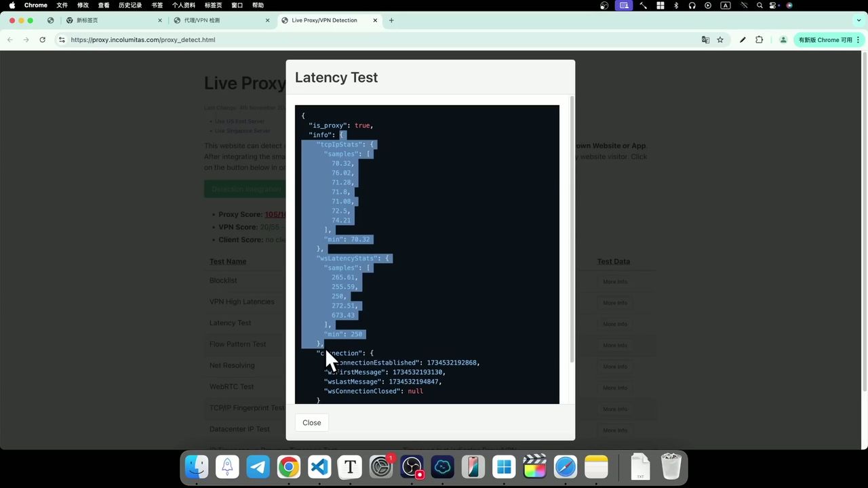Click the Chrome profile avatar icon
Screen dimensions: 868x488
[x=783, y=40]
